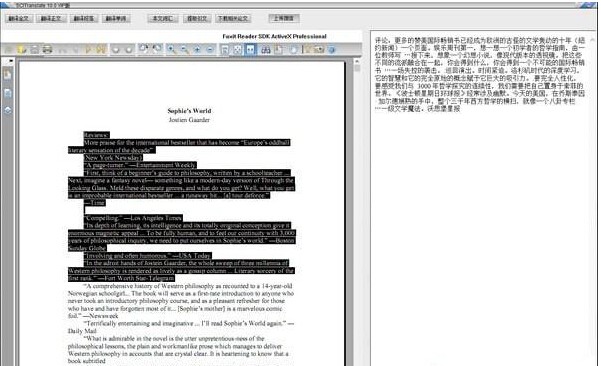The height and width of the screenshot is (366, 601).
Task: Click the sixth button in top row
Action: [x=197, y=18]
